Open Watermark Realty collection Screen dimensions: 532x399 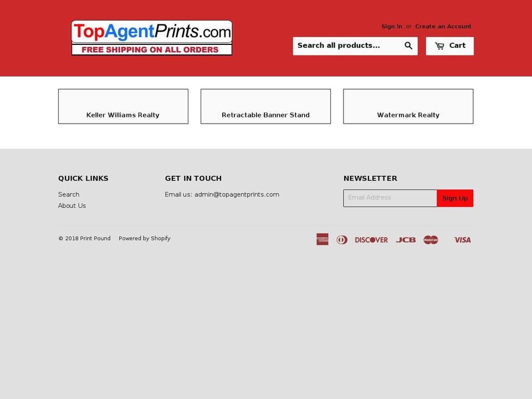coord(408,106)
